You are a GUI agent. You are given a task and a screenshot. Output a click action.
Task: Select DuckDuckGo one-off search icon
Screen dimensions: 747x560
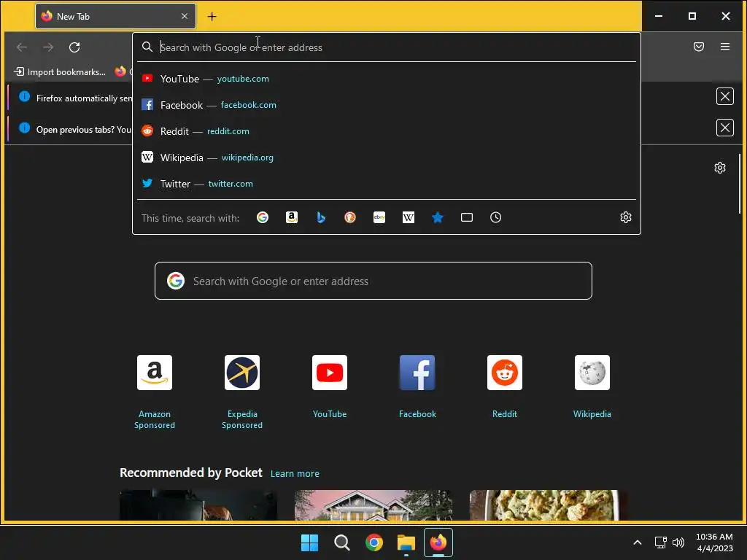pyautogui.click(x=350, y=217)
